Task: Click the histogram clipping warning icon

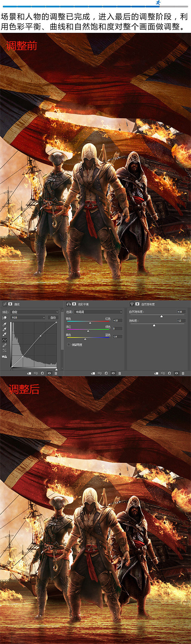Action: pyautogui.click(x=5, y=356)
